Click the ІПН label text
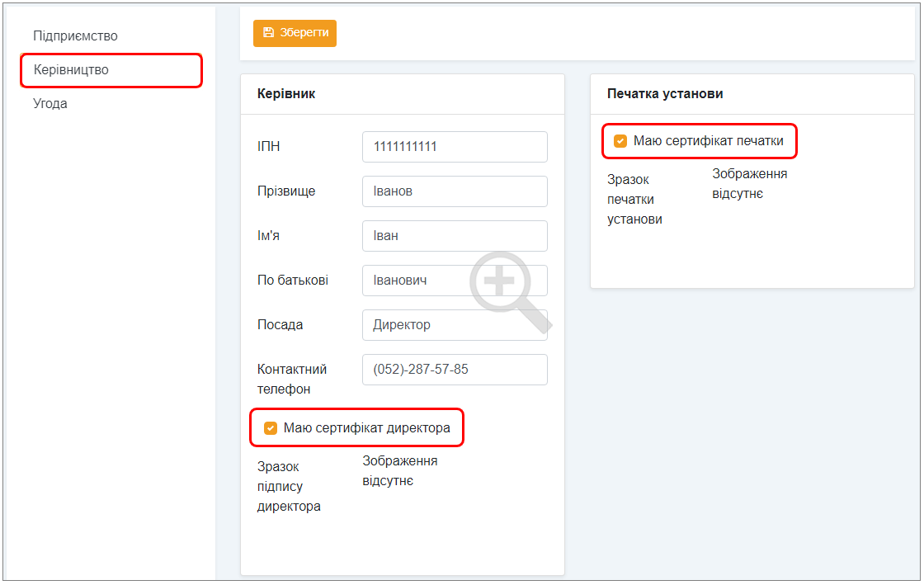Screen dimensions: 924x585 pos(269,147)
